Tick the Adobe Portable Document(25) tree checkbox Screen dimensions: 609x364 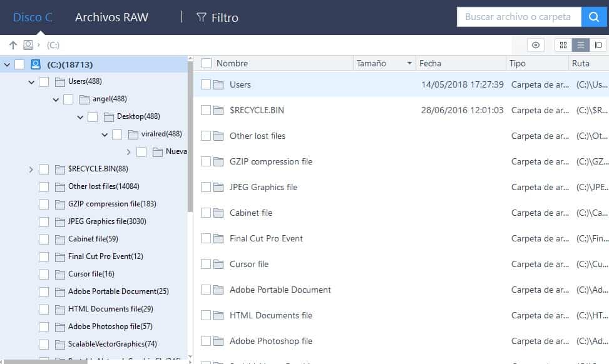coord(44,292)
